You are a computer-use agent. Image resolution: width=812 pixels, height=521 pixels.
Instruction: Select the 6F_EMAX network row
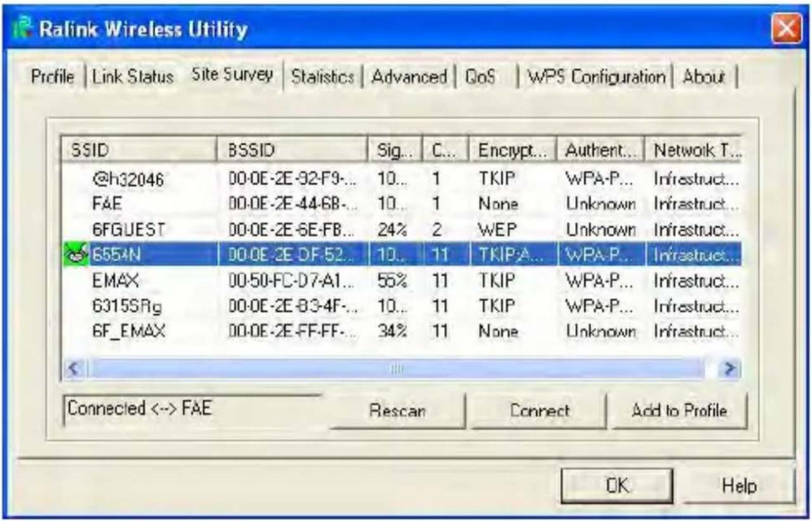[x=402, y=331]
